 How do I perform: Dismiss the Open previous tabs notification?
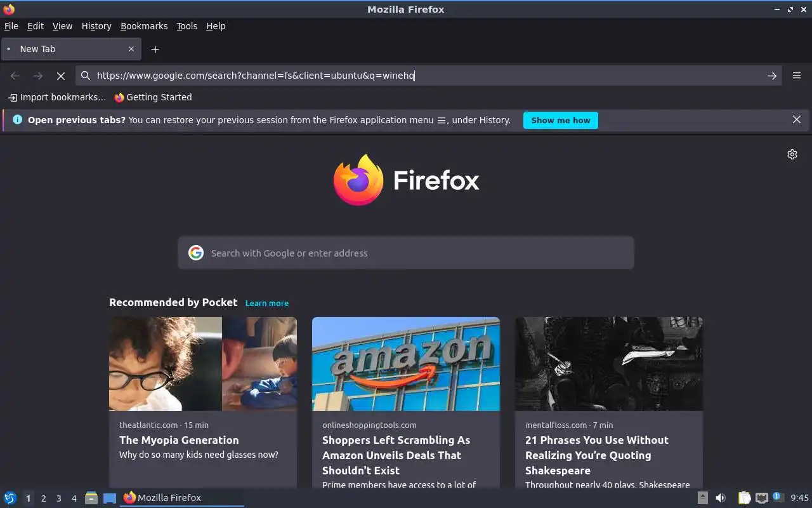coord(797,119)
